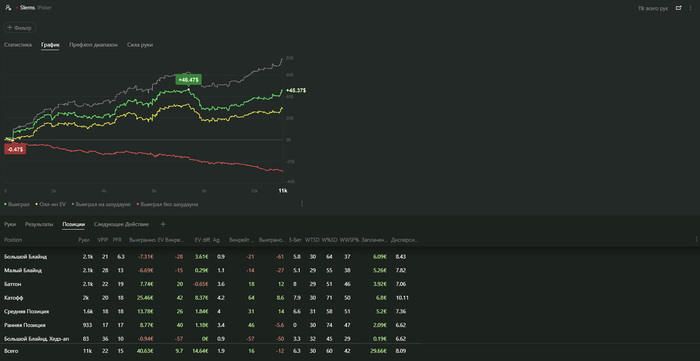Toggle the red Выиграл без шоудауна legend entry
Screen dimensions: 700x361
pos(167,204)
